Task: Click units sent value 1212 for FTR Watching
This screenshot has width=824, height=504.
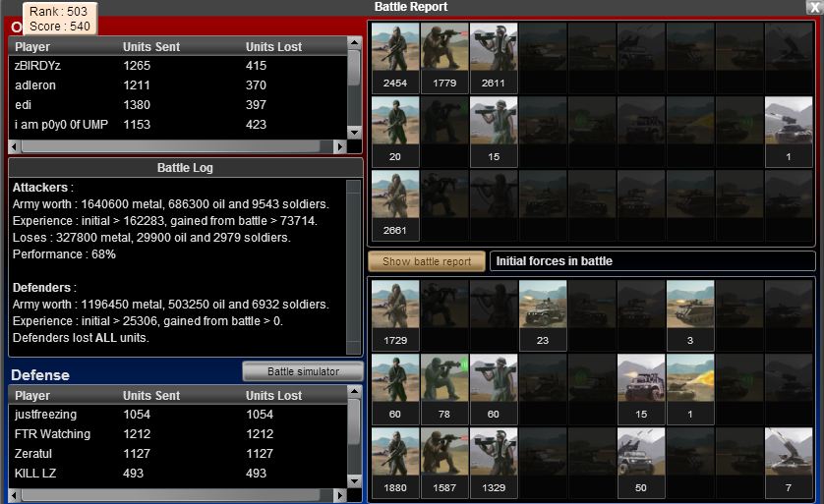Action: 137,434
